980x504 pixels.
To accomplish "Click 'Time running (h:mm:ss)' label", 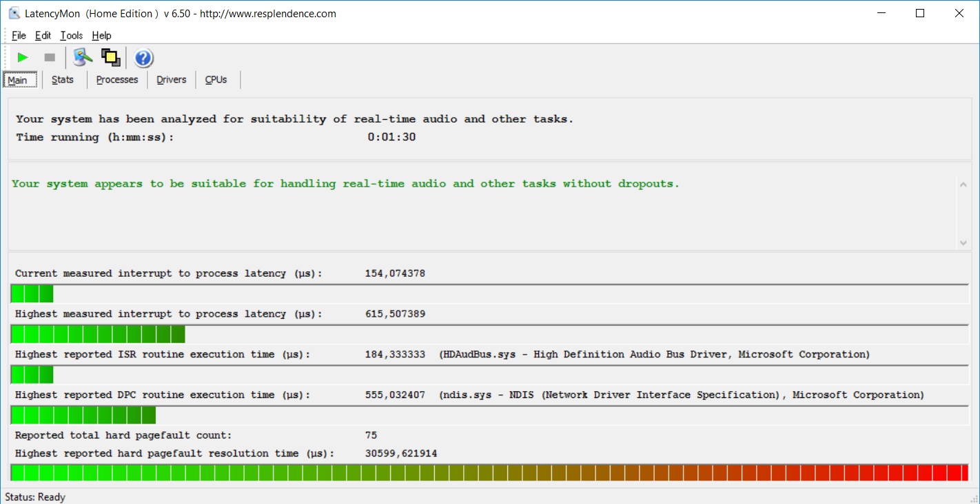I will 95,137.
